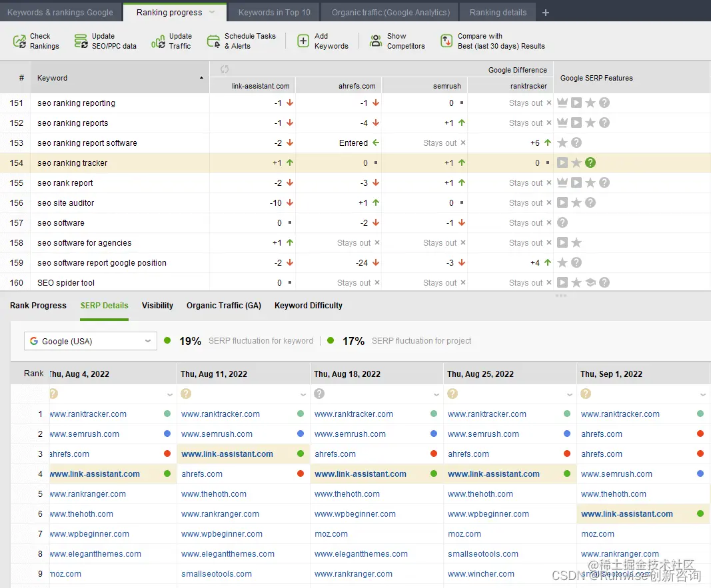Open Ranking progress tab dropdown arrow
Image resolution: width=711 pixels, height=588 pixels.
click(x=212, y=12)
